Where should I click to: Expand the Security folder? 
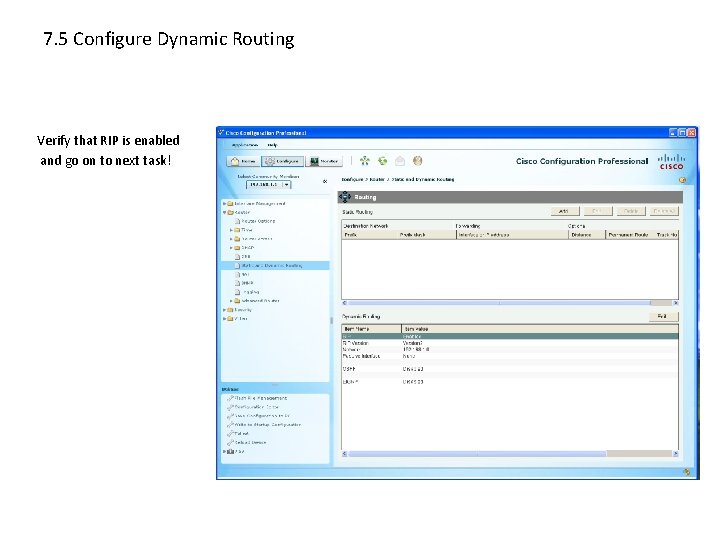click(x=225, y=310)
